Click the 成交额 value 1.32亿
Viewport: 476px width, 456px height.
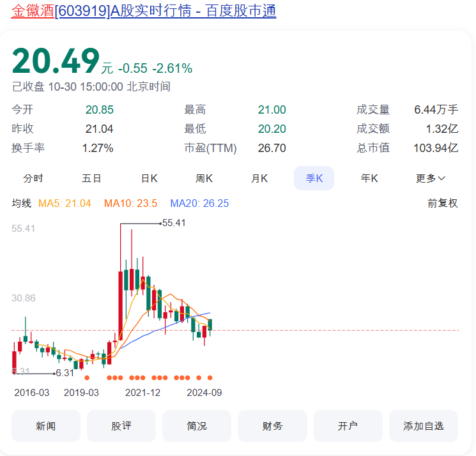click(442, 129)
